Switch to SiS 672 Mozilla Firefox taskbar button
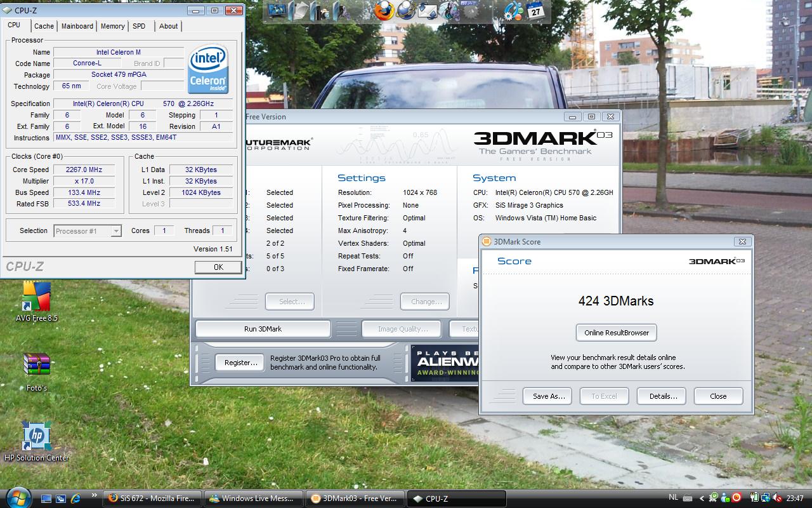812x508 pixels. click(153, 498)
